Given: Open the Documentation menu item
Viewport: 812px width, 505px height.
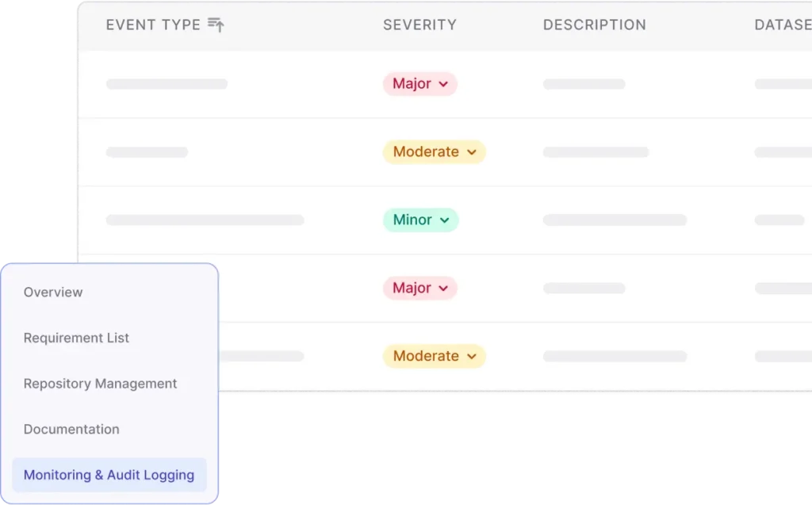Looking at the screenshot, I should pyautogui.click(x=71, y=430).
